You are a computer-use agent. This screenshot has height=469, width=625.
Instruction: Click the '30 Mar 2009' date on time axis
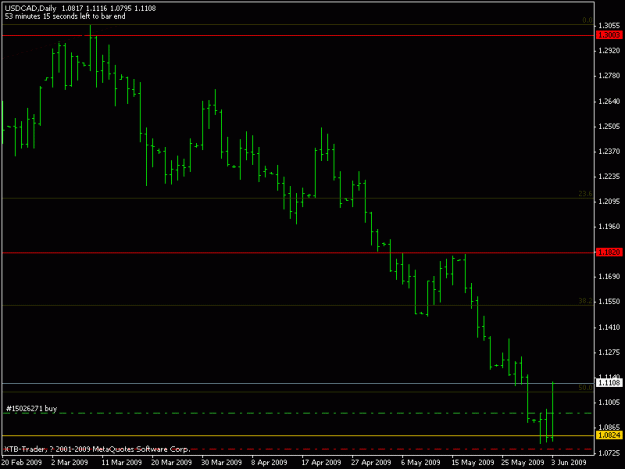pyautogui.click(x=221, y=463)
